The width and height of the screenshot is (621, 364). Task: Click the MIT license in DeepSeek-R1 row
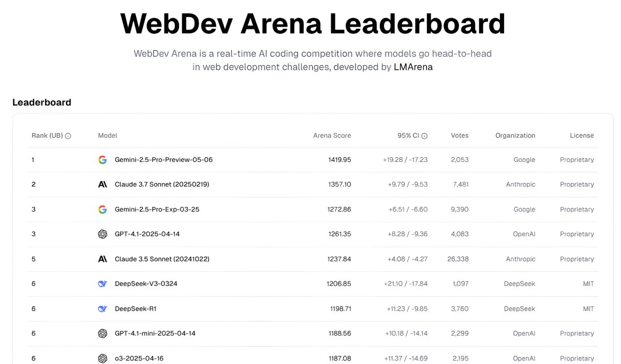point(588,309)
